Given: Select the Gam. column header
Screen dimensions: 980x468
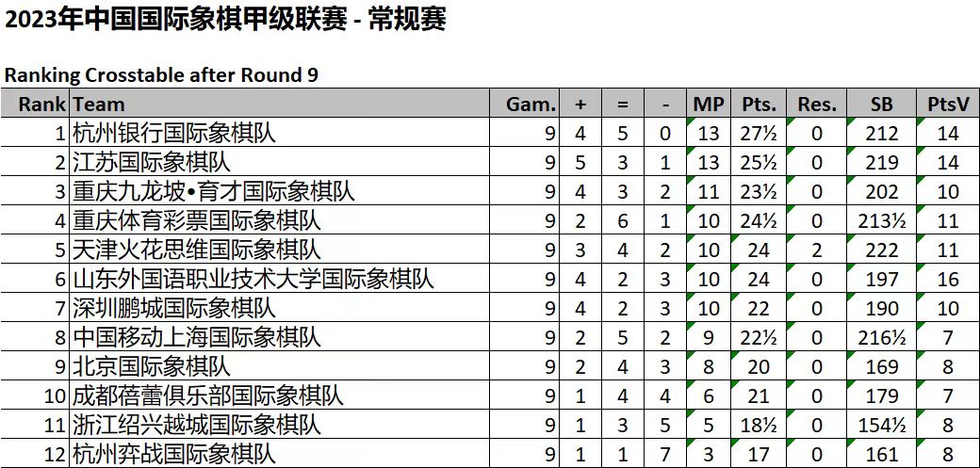Looking at the screenshot, I should (x=531, y=104).
